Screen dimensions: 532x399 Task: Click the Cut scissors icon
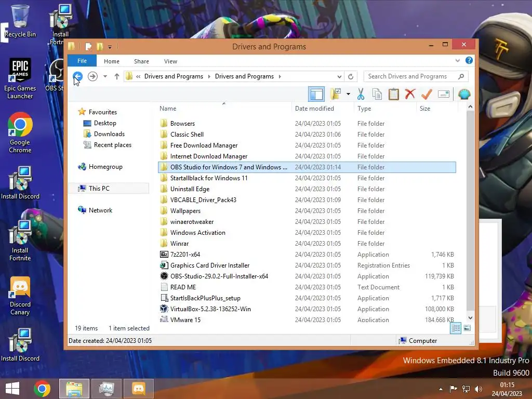(x=361, y=95)
